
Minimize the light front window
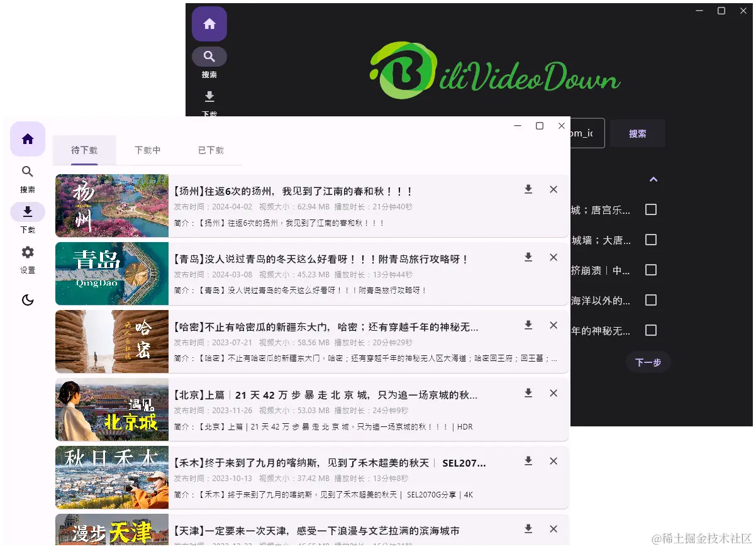coord(518,126)
